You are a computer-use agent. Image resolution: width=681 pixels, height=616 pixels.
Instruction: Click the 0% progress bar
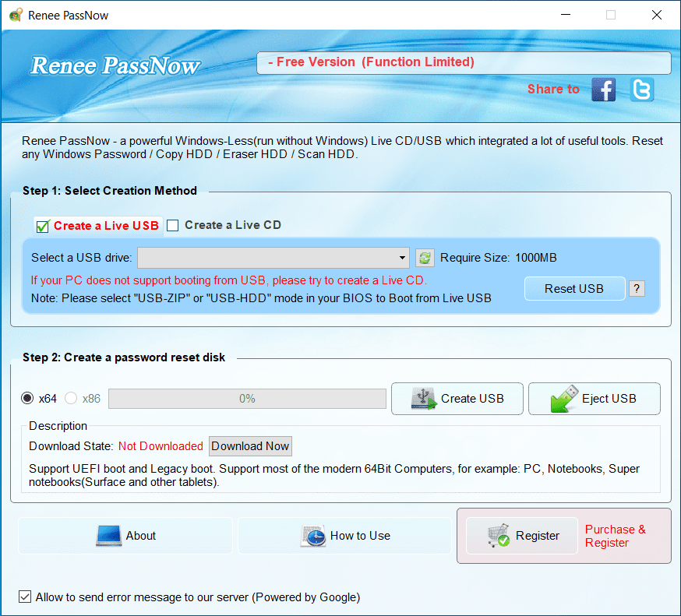pos(247,399)
